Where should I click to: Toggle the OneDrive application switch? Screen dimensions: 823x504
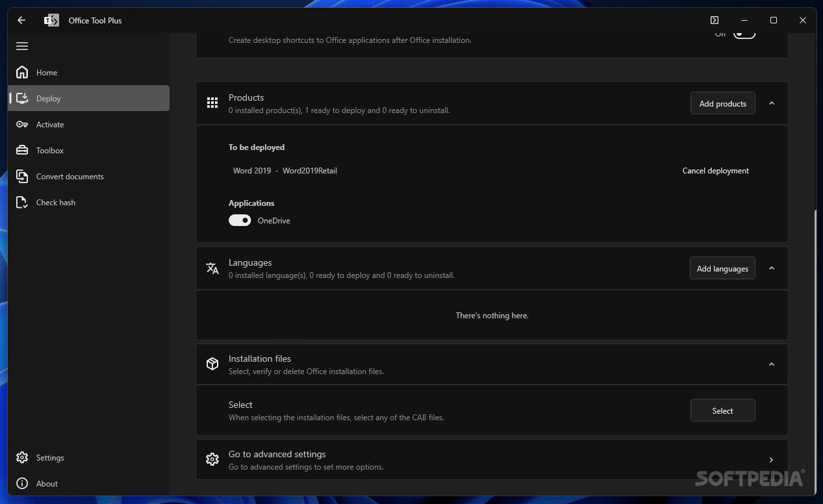(240, 220)
